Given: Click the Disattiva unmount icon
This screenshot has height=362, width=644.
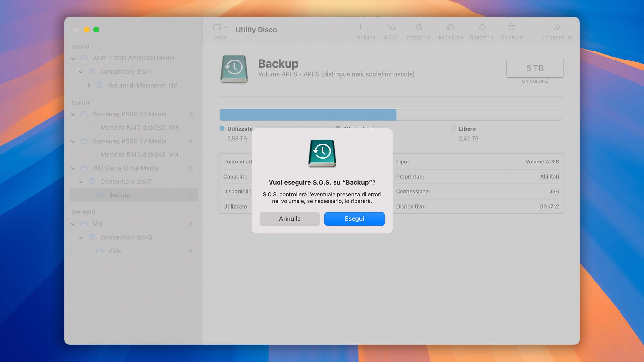Looking at the screenshot, I should coord(511,27).
